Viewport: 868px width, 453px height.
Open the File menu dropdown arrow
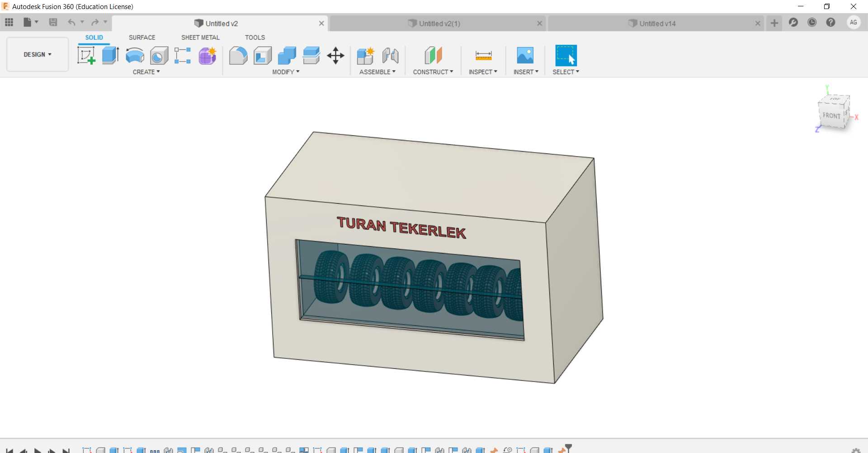[37, 22]
